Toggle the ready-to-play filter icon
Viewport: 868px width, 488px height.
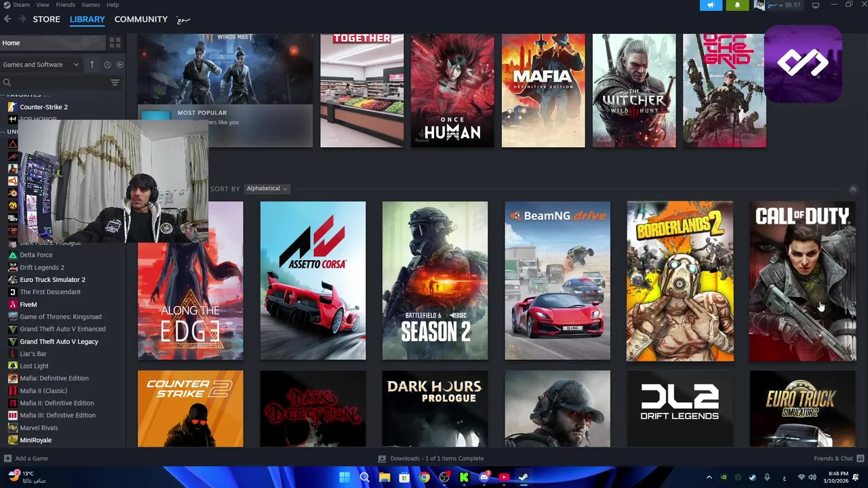point(120,64)
